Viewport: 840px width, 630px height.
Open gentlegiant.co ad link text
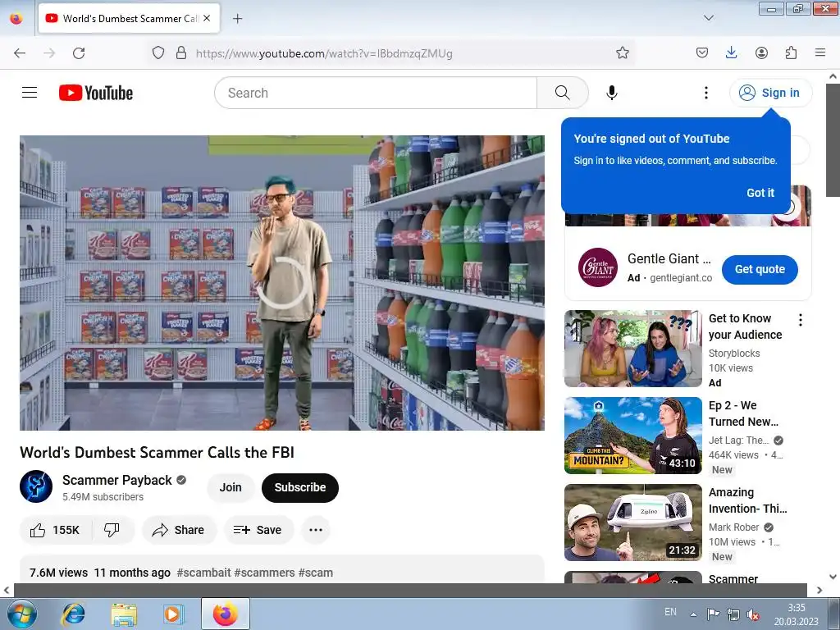tap(681, 277)
